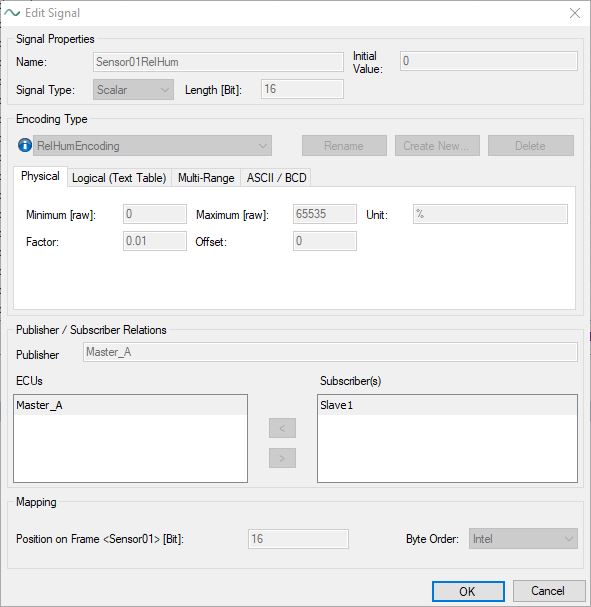This screenshot has width=591, height=607.
Task: Open the Multi-Range tab
Action: [x=206, y=178]
